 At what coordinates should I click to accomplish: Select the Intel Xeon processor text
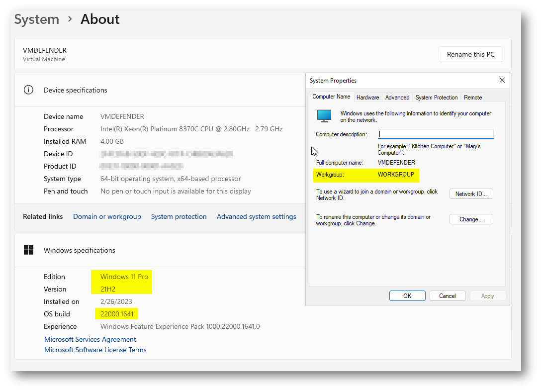tap(191, 129)
